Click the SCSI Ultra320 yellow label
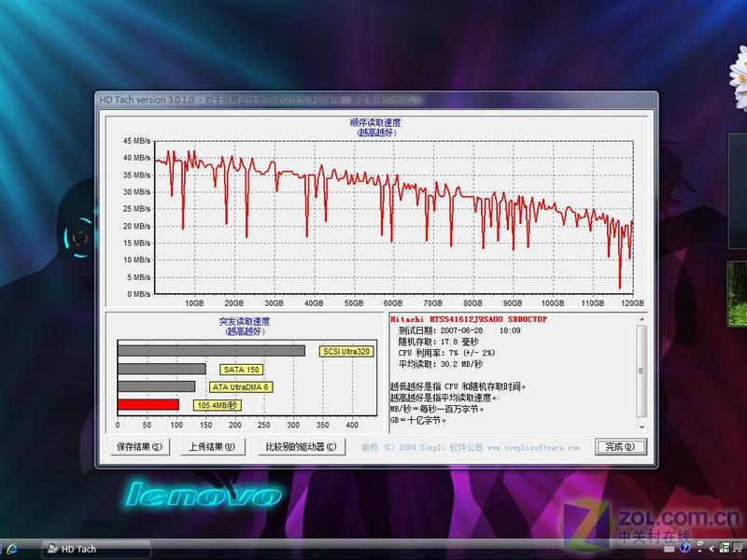The width and height of the screenshot is (747, 560). pos(346,352)
